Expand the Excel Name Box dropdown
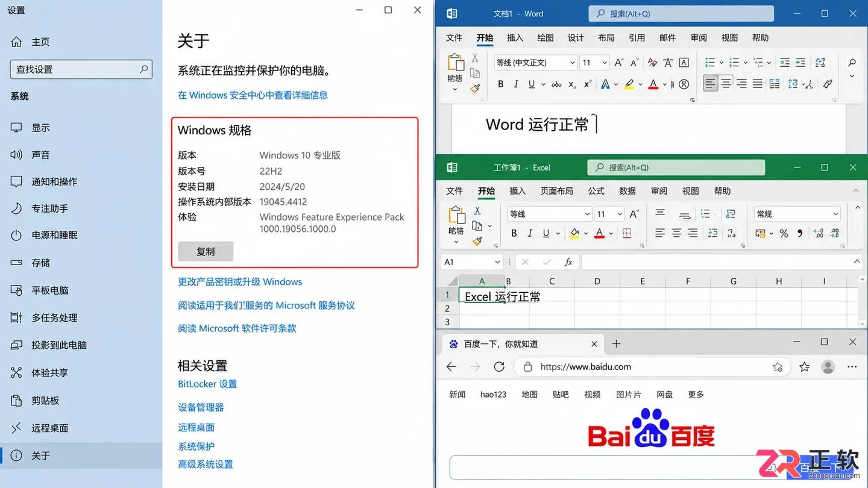This screenshot has height=488, width=868. click(x=497, y=262)
